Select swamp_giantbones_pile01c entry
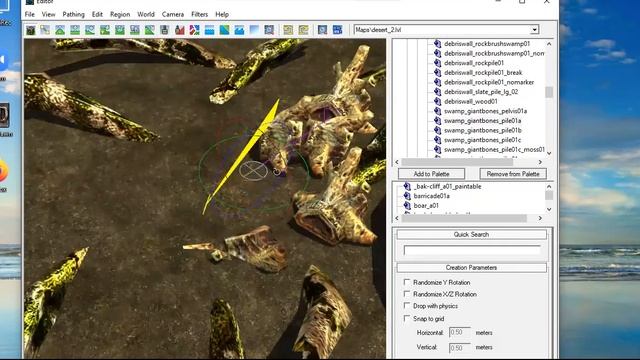 point(482,140)
